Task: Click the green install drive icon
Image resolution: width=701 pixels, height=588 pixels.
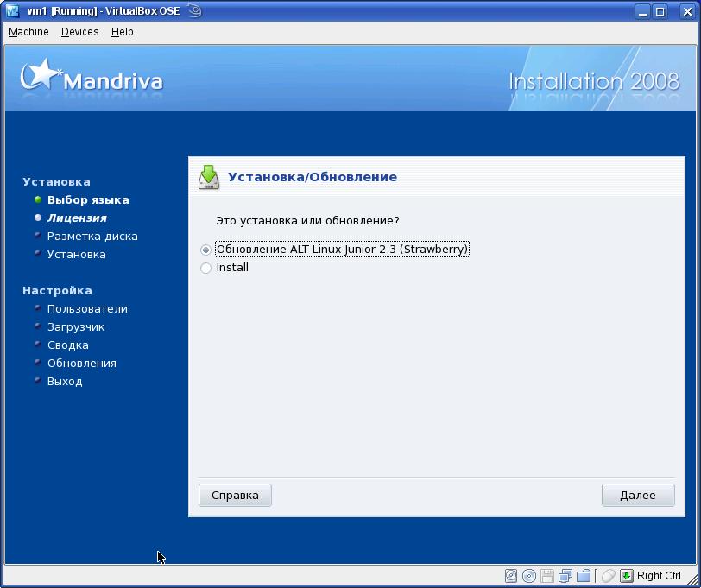Action: coord(209,177)
